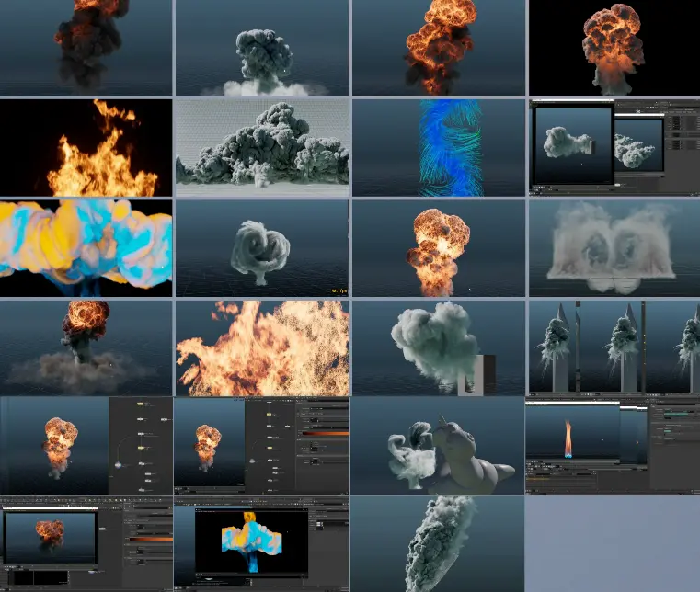Open the close-up yellow and cyan colored smoke thumbnail
Viewport: 700px width, 592px height.
click(86, 248)
